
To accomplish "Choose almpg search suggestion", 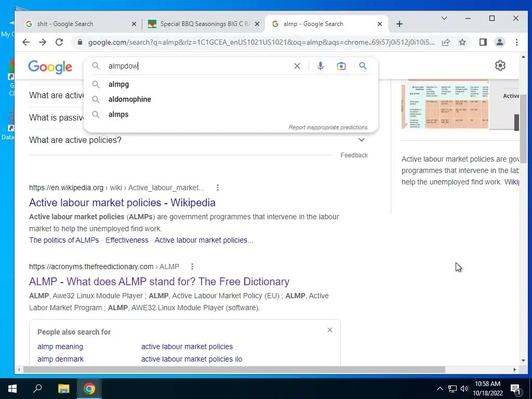I will pyautogui.click(x=231, y=84).
